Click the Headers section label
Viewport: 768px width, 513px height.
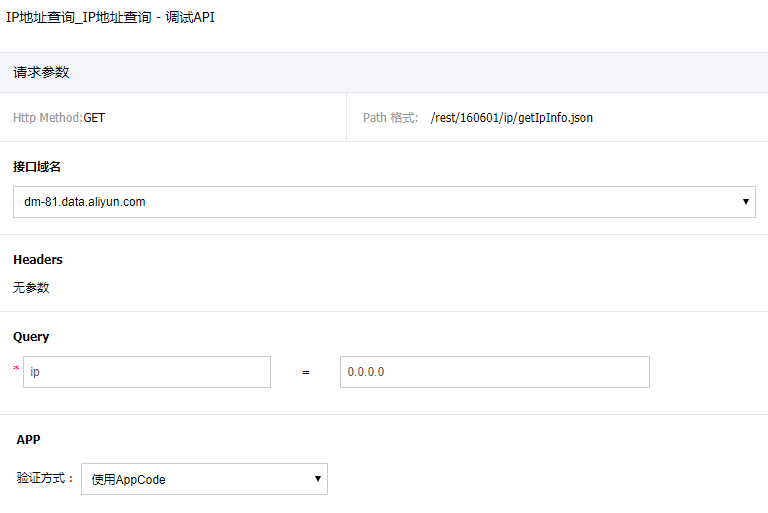pyautogui.click(x=38, y=260)
